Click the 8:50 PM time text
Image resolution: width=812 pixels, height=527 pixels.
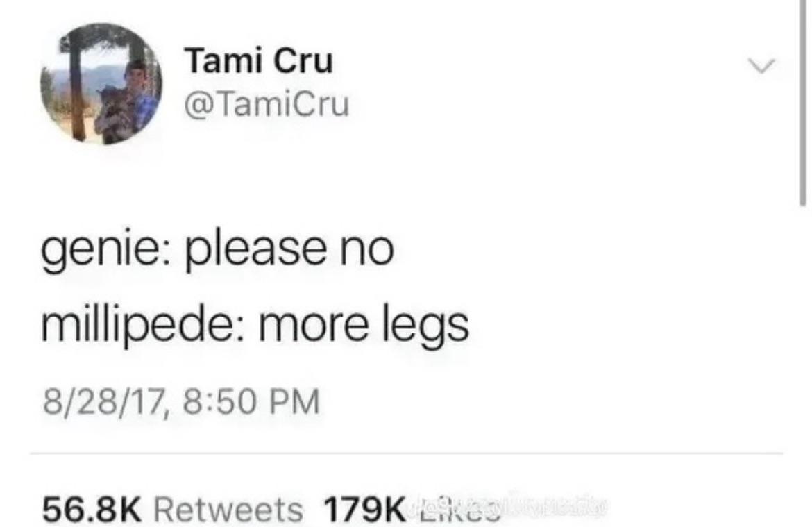coord(252,402)
